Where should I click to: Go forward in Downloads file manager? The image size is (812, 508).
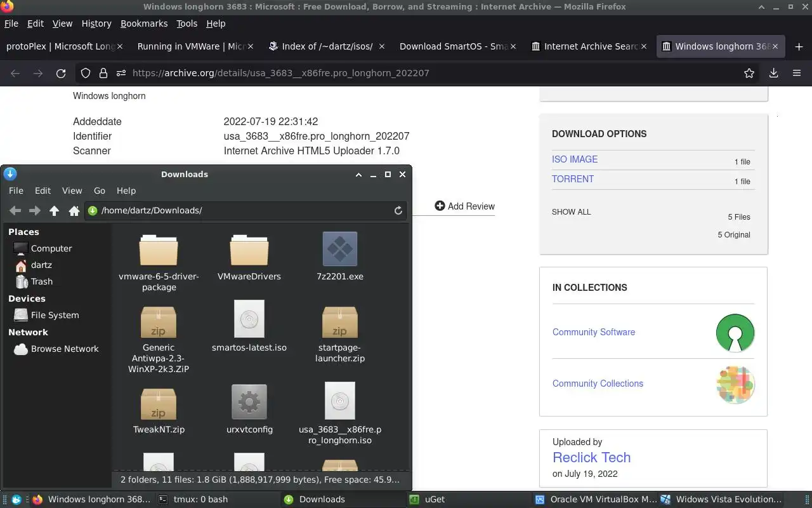(35, 211)
